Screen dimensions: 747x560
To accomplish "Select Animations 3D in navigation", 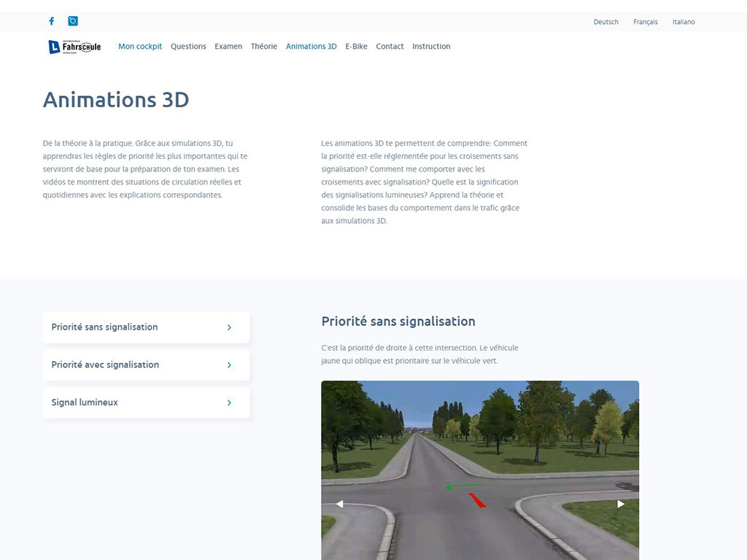I will (x=311, y=47).
